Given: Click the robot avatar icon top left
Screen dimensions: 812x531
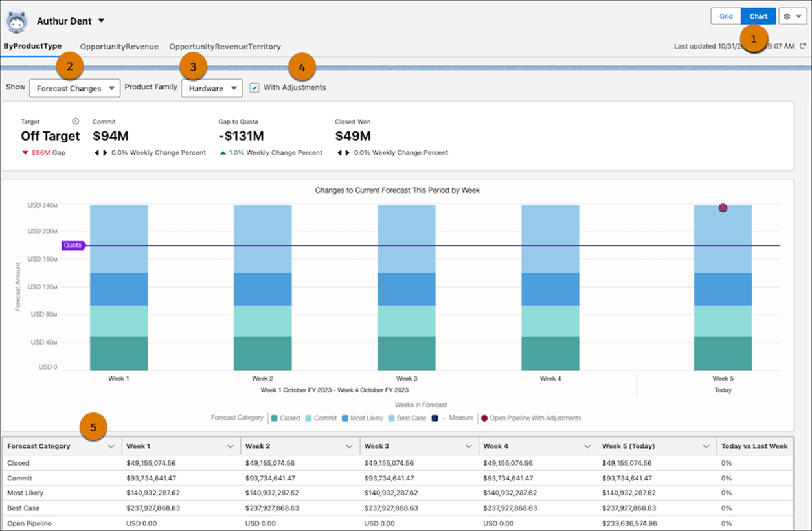Looking at the screenshot, I should pyautogui.click(x=16, y=20).
